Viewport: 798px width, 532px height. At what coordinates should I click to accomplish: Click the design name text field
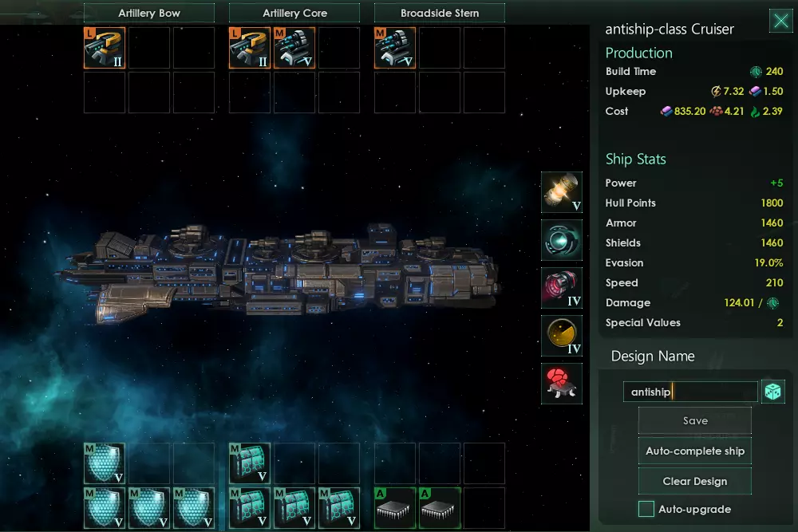[x=690, y=392]
